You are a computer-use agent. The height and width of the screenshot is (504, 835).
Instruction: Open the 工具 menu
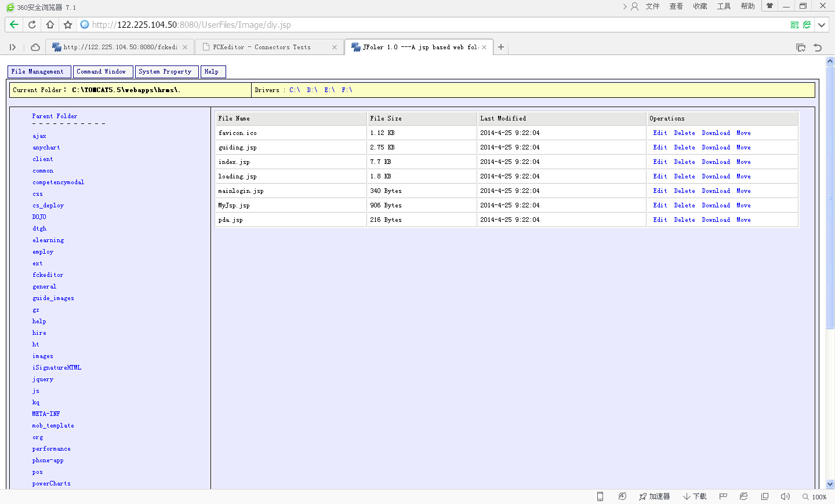pyautogui.click(x=724, y=6)
